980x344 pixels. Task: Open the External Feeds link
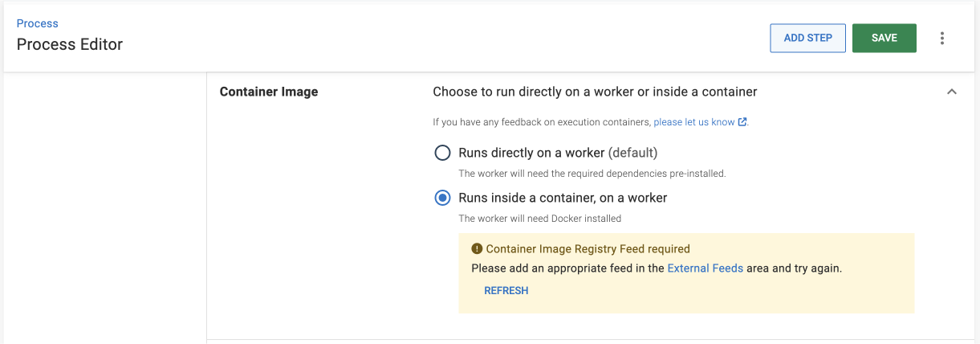(705, 268)
